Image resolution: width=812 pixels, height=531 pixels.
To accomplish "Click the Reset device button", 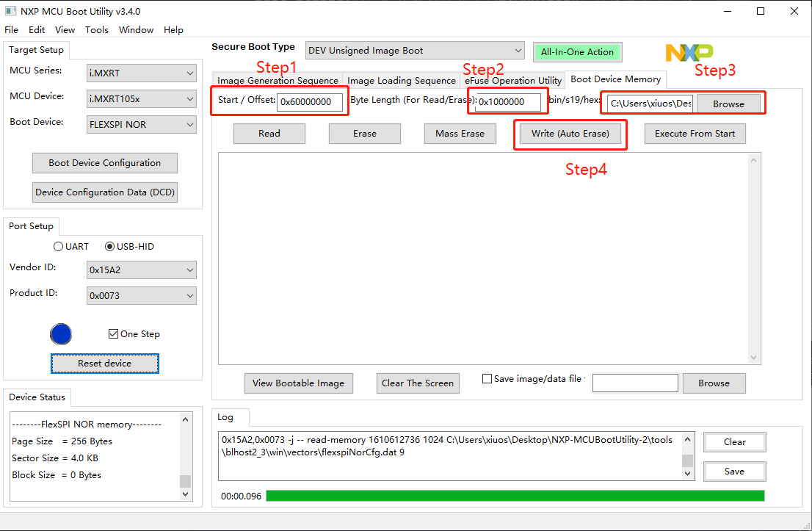I will pyautogui.click(x=104, y=363).
